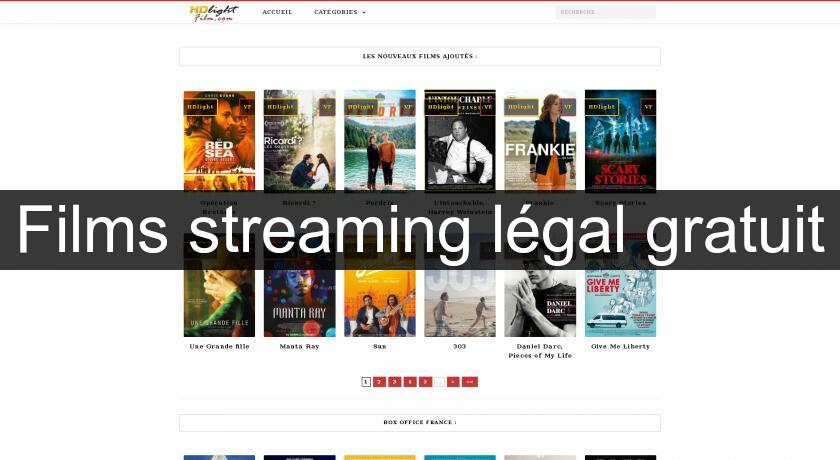Click VF badge on Frankie poster
Viewport: 840px width, 460px height.
[x=568, y=107]
